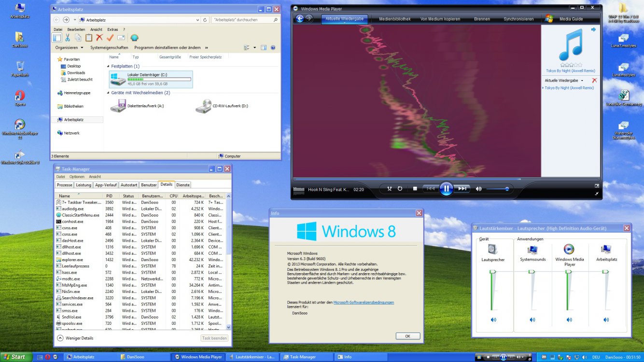644x362 pixels.
Task: Open recent locations dropdown arrow in Explorer
Action: tap(74, 20)
